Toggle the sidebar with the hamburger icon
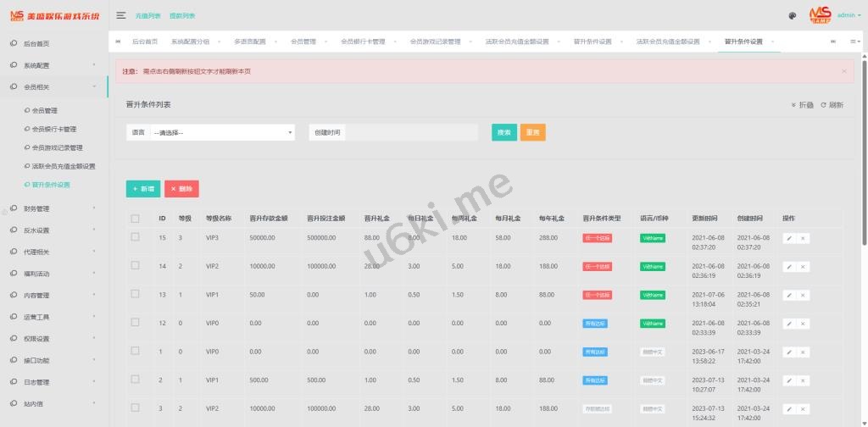Image resolution: width=868 pixels, height=427 pixels. point(121,15)
